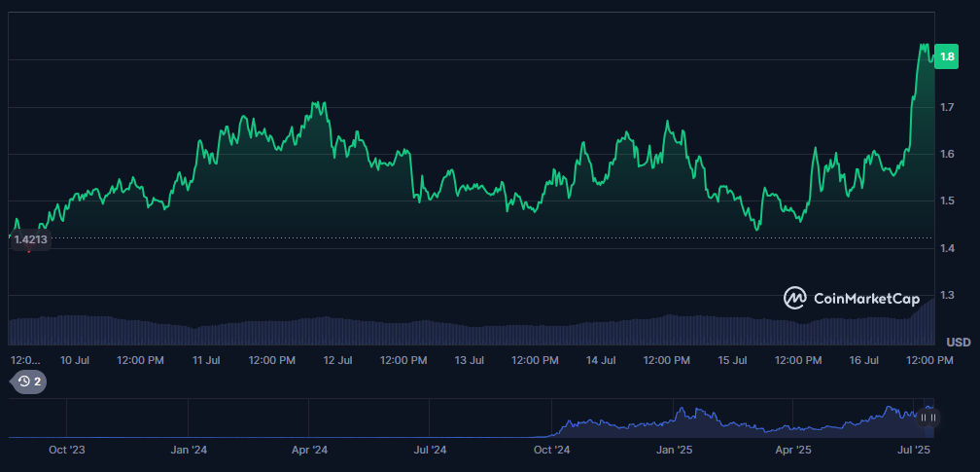Click the USD currency label

[959, 343]
